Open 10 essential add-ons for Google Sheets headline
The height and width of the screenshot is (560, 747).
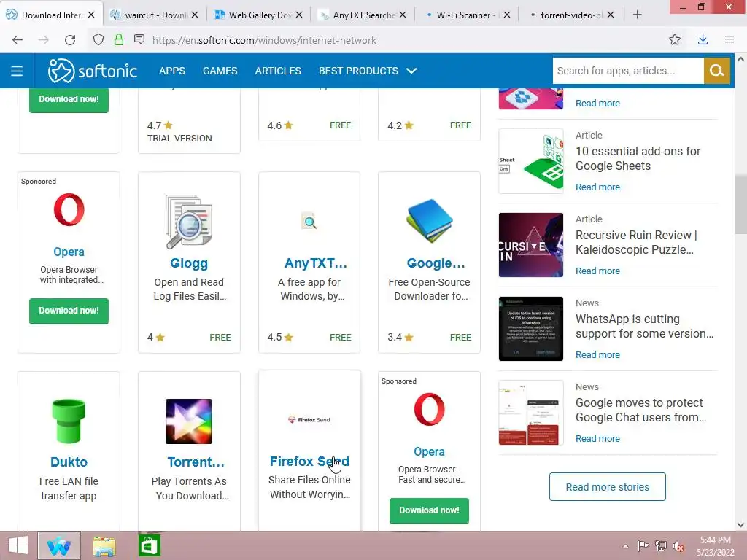coord(638,158)
